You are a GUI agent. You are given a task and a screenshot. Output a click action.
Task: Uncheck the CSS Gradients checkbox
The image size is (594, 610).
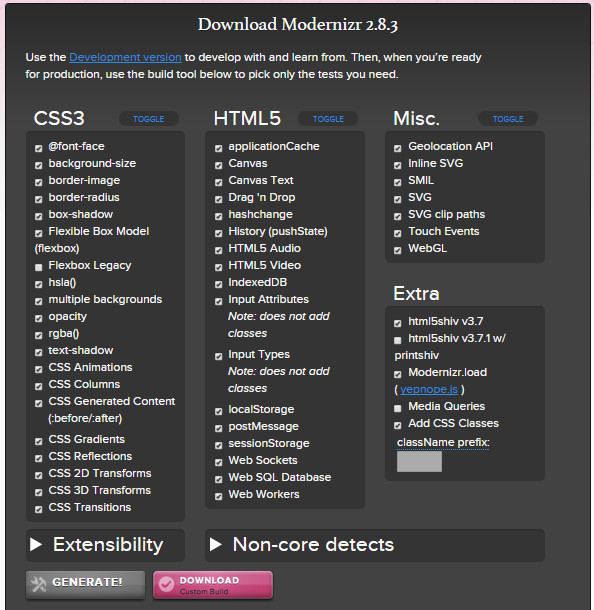coord(39,441)
